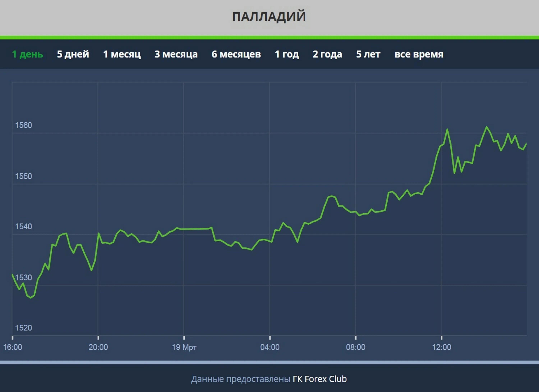This screenshot has height=392, width=539.
Task: Choose the '3 месяца' period tab
Action: [x=176, y=54]
